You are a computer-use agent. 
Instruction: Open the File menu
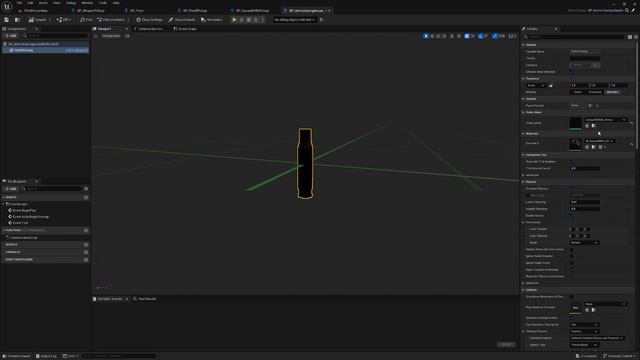tap(19, 3)
